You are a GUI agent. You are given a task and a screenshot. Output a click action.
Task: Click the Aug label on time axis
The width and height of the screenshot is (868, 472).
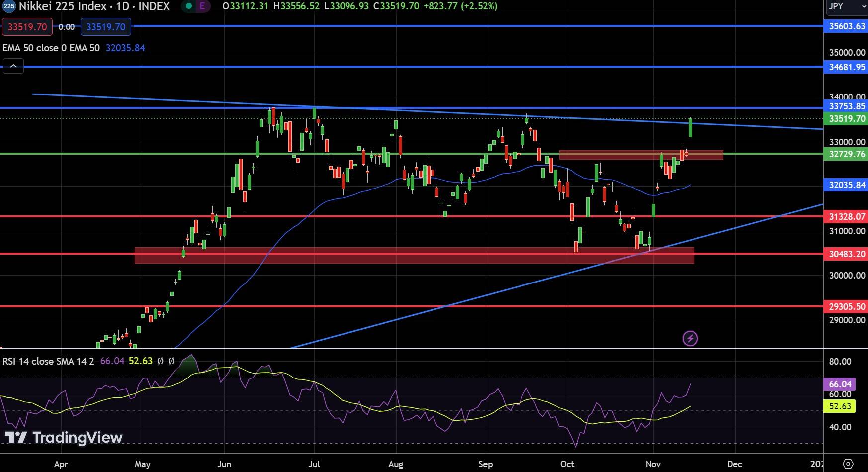396,464
